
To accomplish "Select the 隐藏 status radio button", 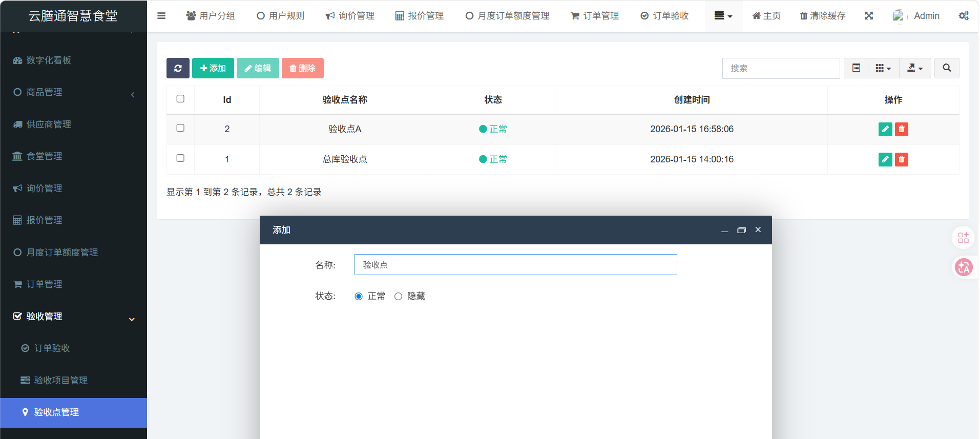I will (398, 297).
